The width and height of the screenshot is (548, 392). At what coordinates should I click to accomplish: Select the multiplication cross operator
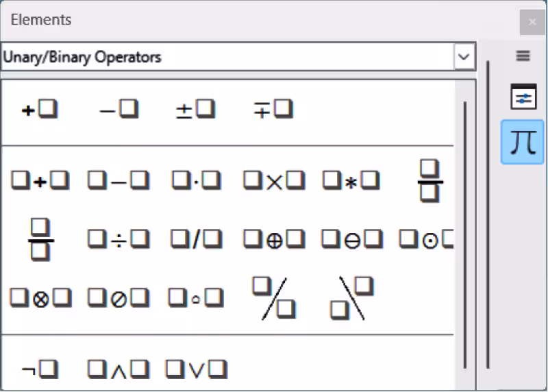pyautogui.click(x=274, y=181)
